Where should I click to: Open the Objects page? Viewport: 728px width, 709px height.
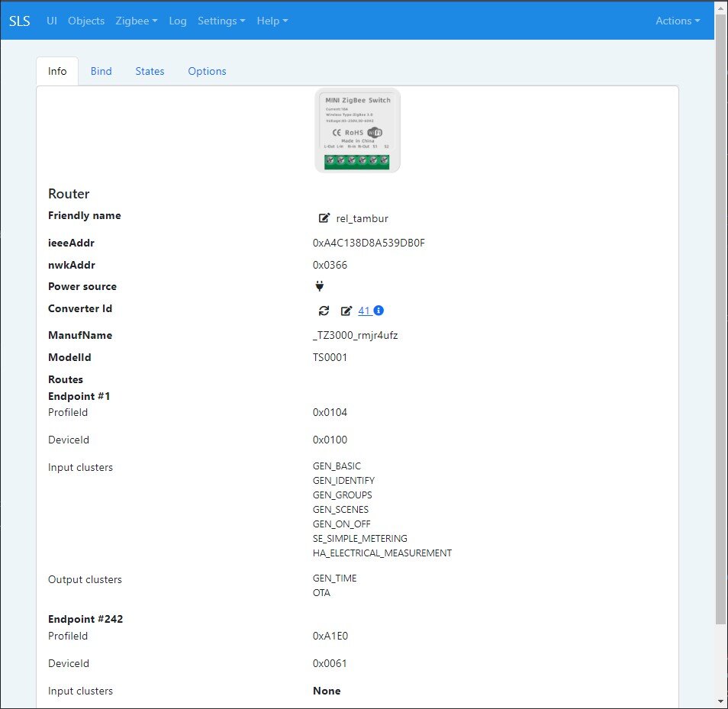86,21
